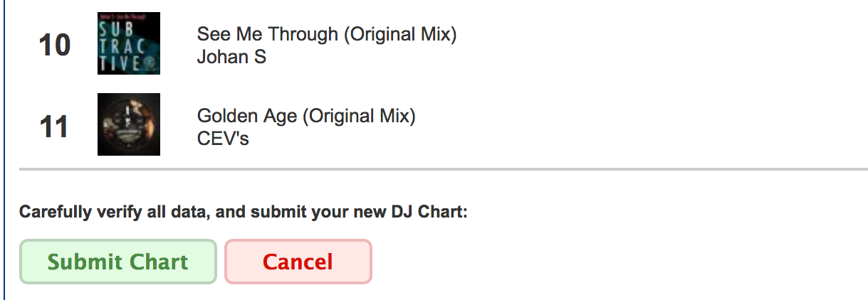Click the gray divider line below the tracks
Viewport: 868px width, 300px height.
click(441, 169)
